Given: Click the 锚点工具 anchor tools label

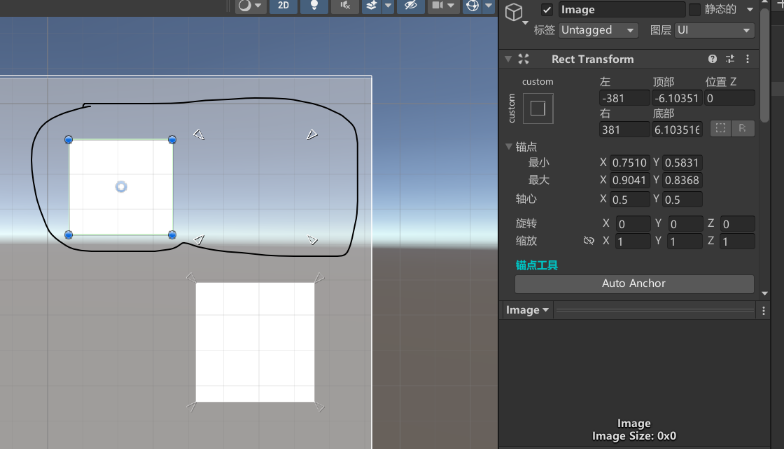Looking at the screenshot, I should tap(536, 265).
